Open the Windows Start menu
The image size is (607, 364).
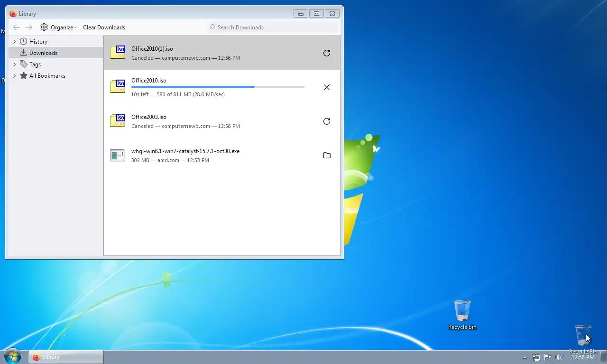[x=12, y=356]
